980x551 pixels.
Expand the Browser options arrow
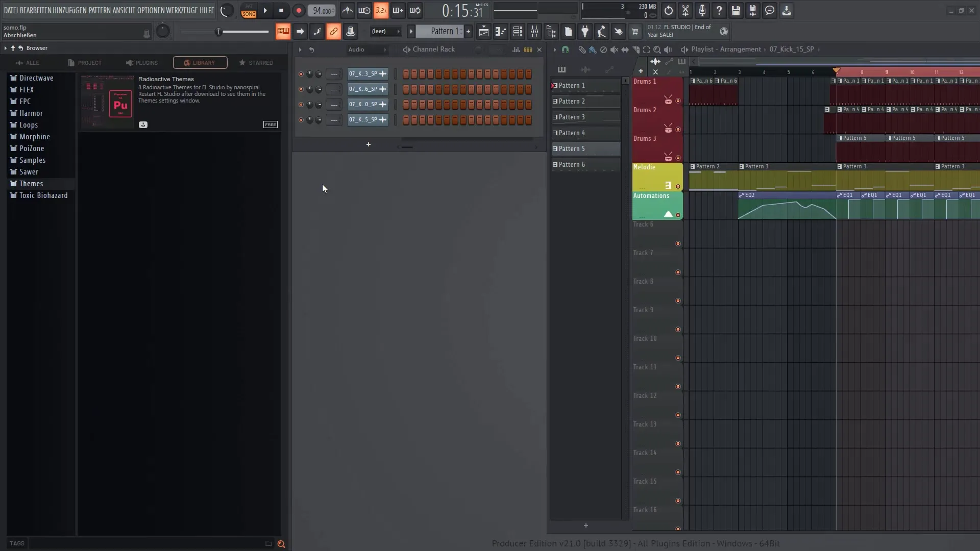5,48
